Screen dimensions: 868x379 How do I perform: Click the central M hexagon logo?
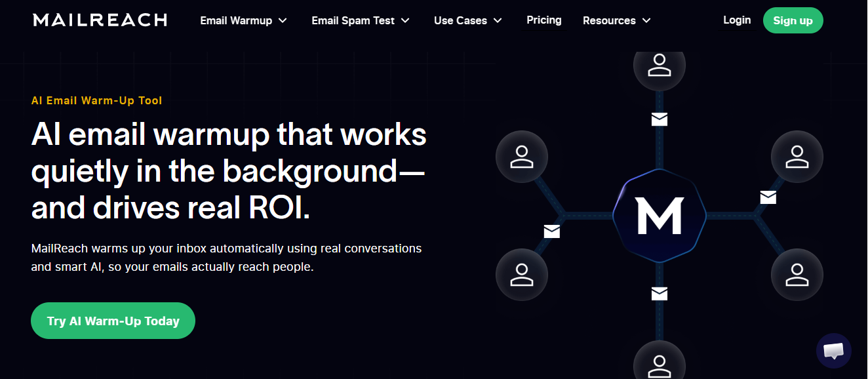659,215
